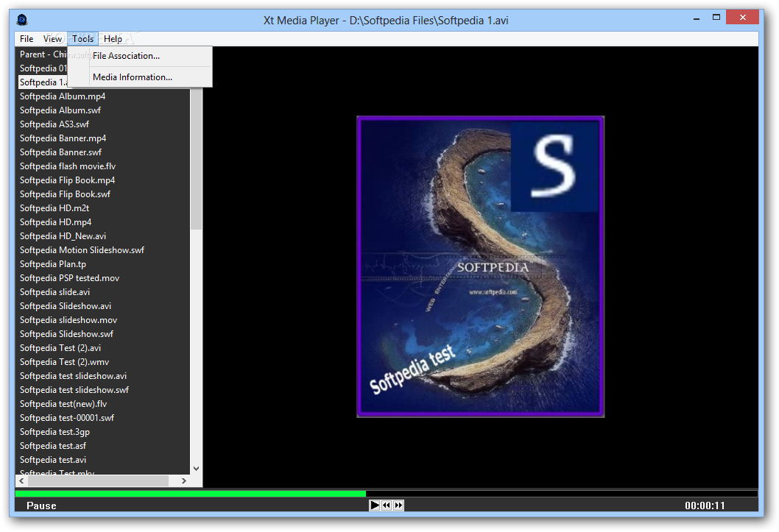Click the Play button in the control bar
Image resolution: width=779 pixels, height=532 pixels.
375,506
